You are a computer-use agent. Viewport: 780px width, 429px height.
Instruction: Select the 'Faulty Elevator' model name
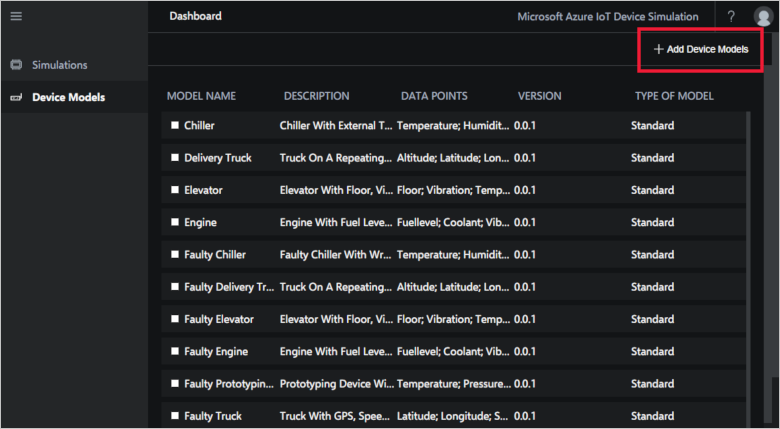(219, 320)
